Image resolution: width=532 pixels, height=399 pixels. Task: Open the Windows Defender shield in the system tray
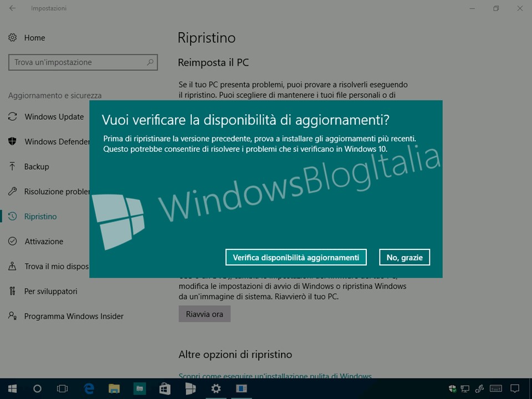pyautogui.click(x=452, y=388)
